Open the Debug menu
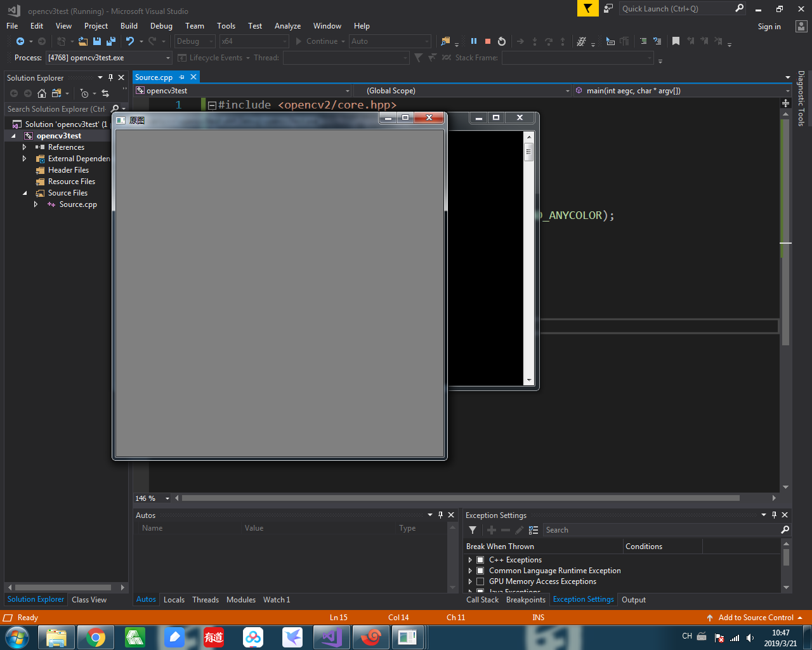 [x=161, y=26]
